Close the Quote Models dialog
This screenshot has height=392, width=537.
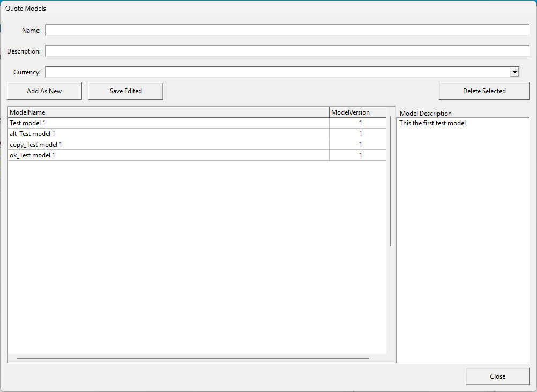click(x=497, y=376)
